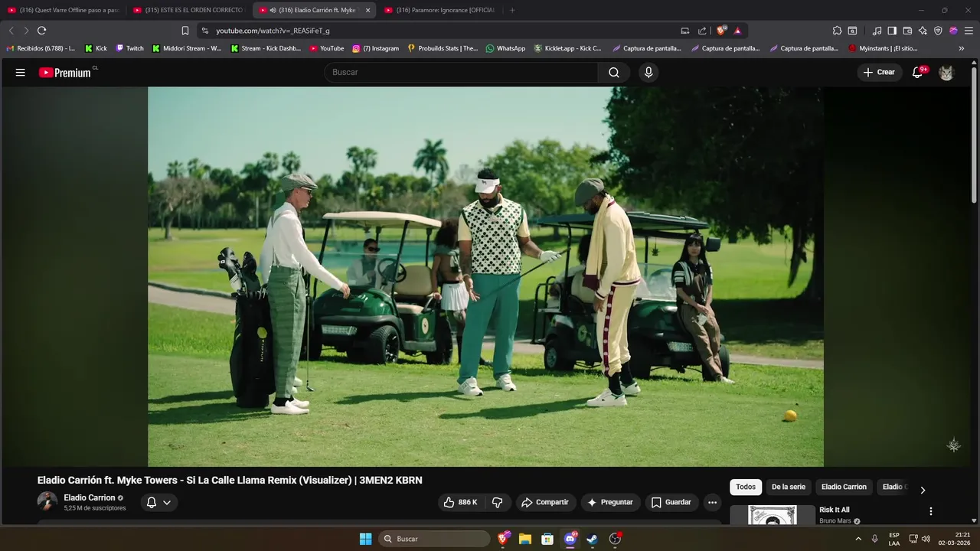Click the Compartir button
The image size is (980, 551).
545,502
